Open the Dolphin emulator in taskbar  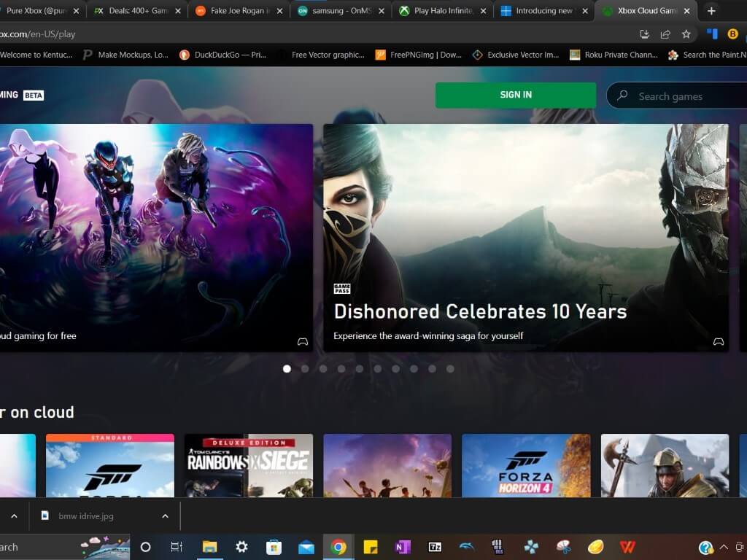click(x=467, y=547)
